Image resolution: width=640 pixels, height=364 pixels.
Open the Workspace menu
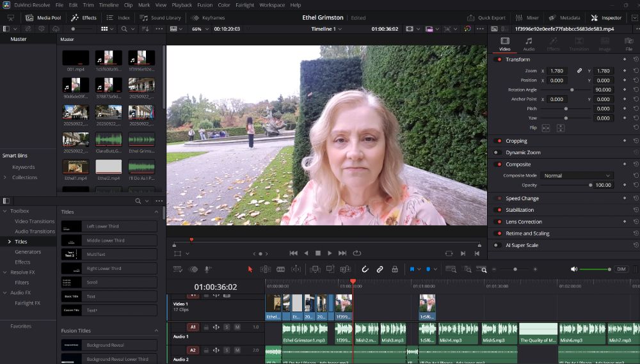click(272, 5)
